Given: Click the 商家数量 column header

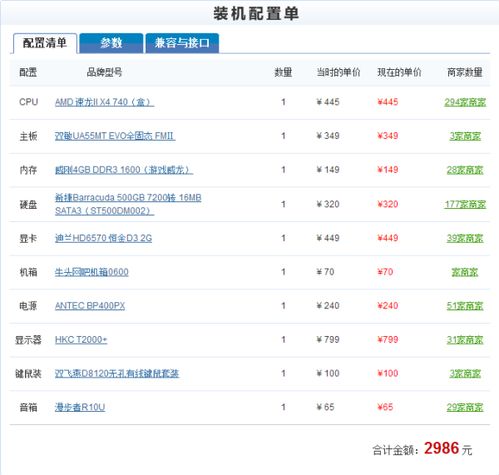Looking at the screenshot, I should click(x=465, y=72).
